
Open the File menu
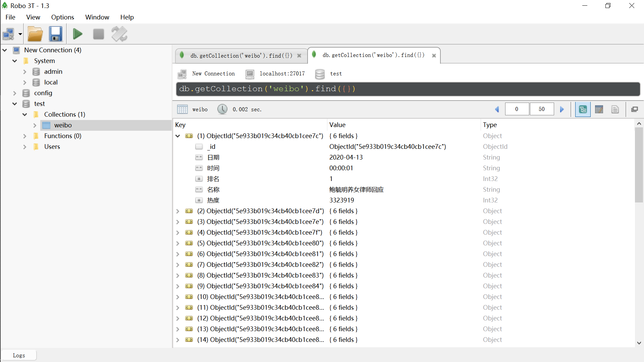coord(10,17)
